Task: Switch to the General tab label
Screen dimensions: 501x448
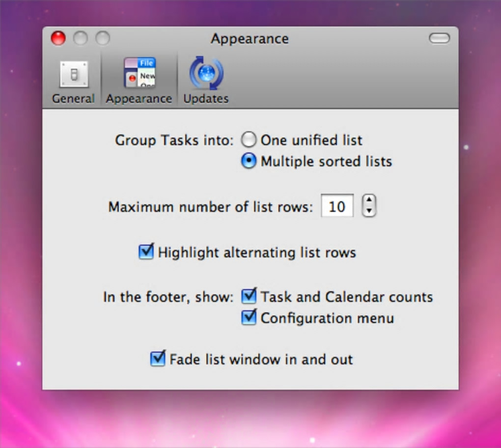Action: tap(74, 98)
